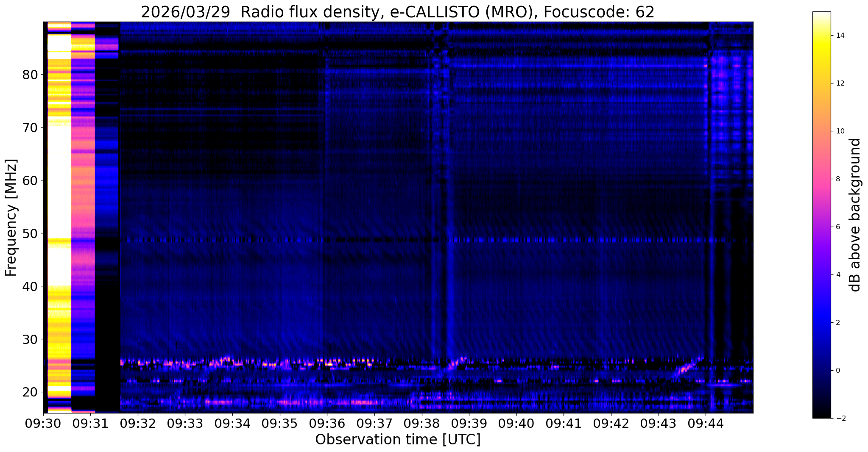This screenshot has height=452, width=868.
Task: Click the 09:31 time tick label
Action: point(91,423)
